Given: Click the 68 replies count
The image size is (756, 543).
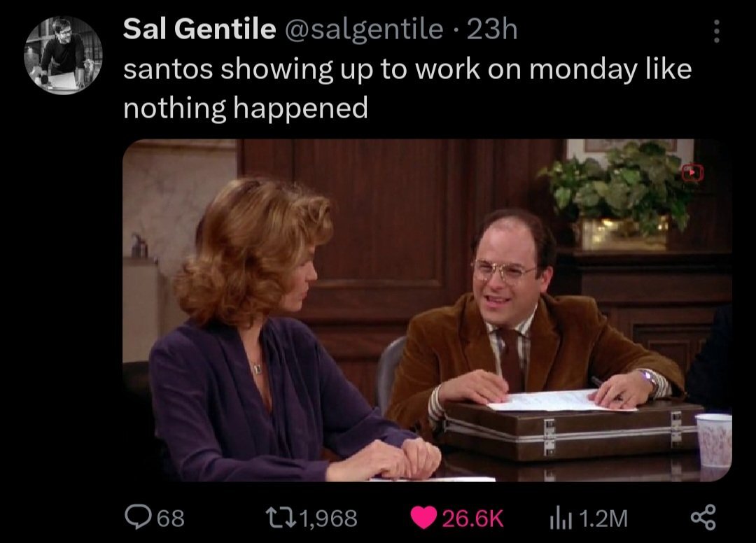Looking at the screenshot, I should (x=172, y=519).
